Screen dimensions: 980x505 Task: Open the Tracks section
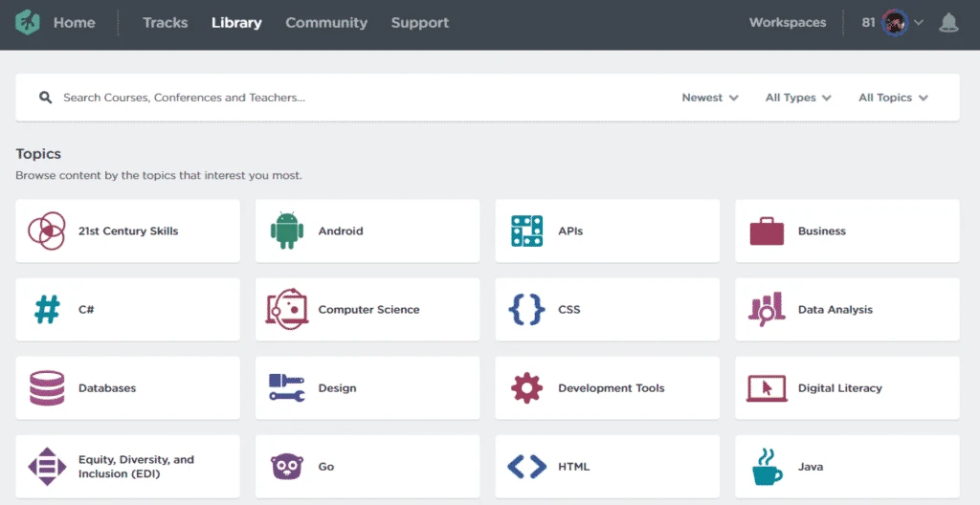coord(165,23)
